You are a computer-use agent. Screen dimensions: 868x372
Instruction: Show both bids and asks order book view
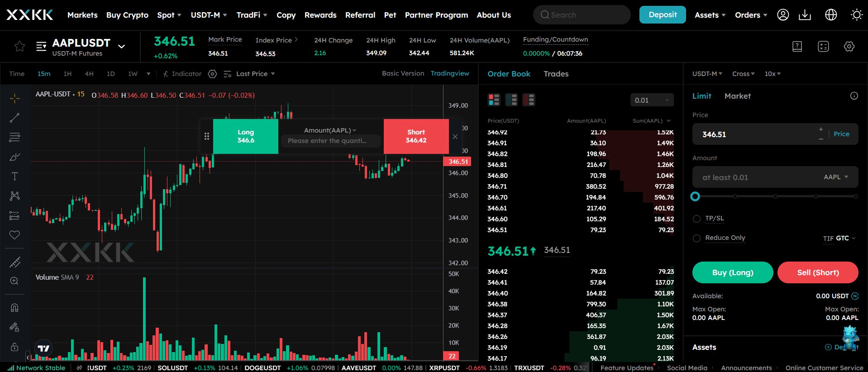click(494, 100)
